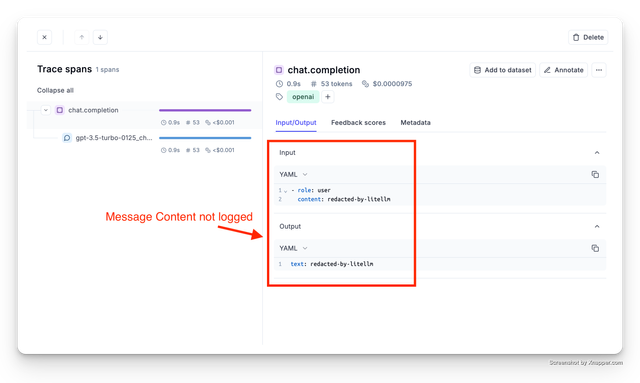The image size is (640, 383).
Task: Click the Delete button
Action: tap(588, 37)
